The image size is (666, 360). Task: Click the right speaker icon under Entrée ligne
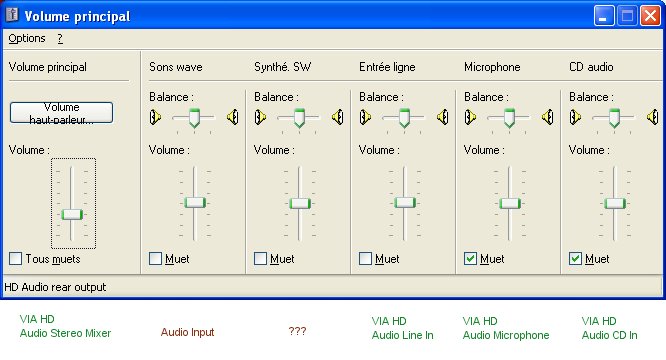point(443,117)
